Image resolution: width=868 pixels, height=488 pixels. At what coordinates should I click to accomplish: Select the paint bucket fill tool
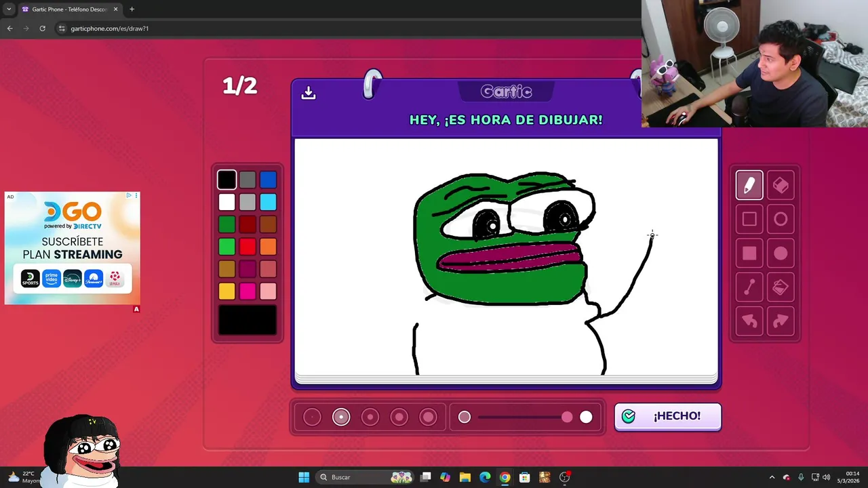[x=781, y=287]
